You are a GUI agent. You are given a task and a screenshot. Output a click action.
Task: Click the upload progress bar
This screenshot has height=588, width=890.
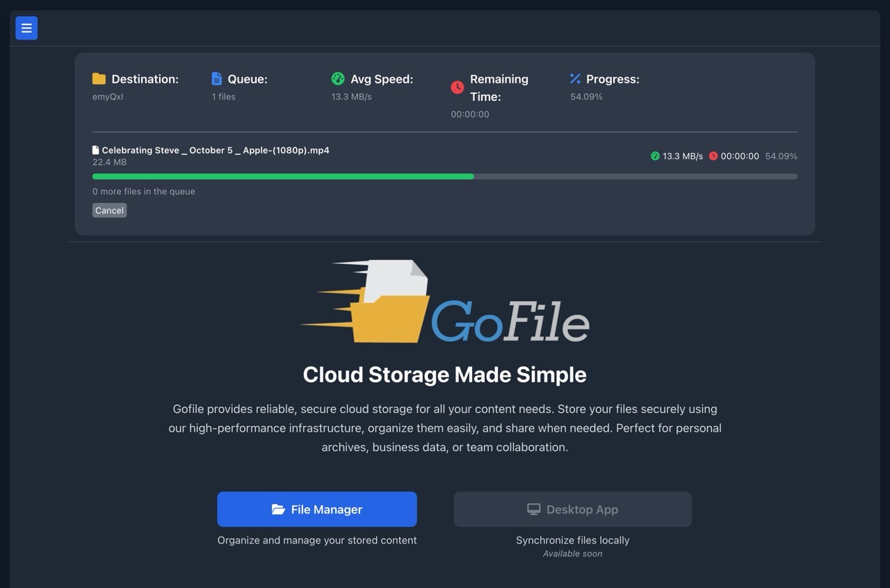pos(445,176)
